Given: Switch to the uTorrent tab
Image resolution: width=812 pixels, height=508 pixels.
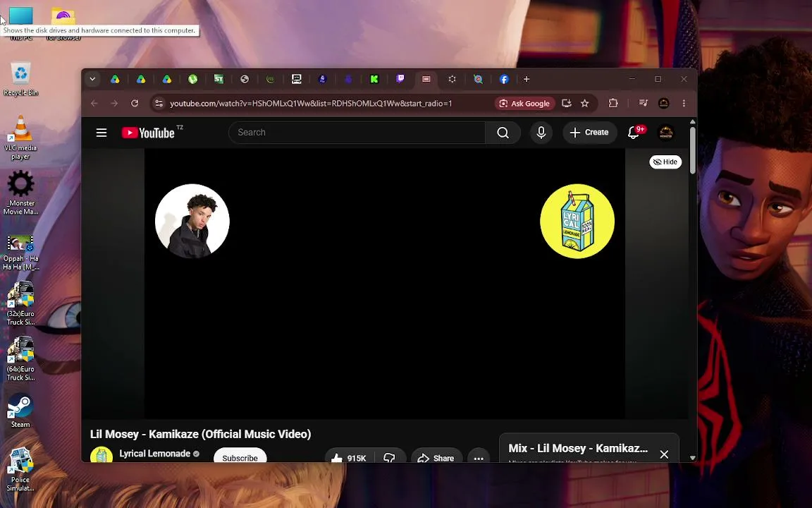Looking at the screenshot, I should pos(192,79).
